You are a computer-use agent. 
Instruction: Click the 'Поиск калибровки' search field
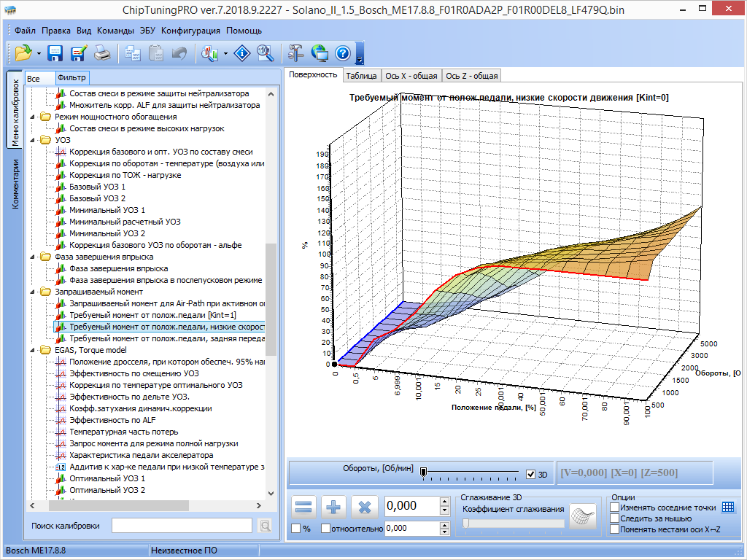tap(182, 526)
